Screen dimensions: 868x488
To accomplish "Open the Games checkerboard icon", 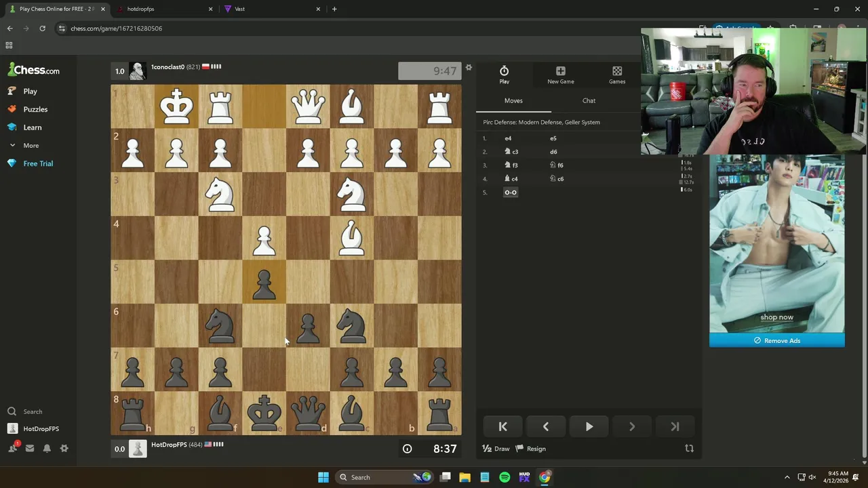I will pos(616,75).
